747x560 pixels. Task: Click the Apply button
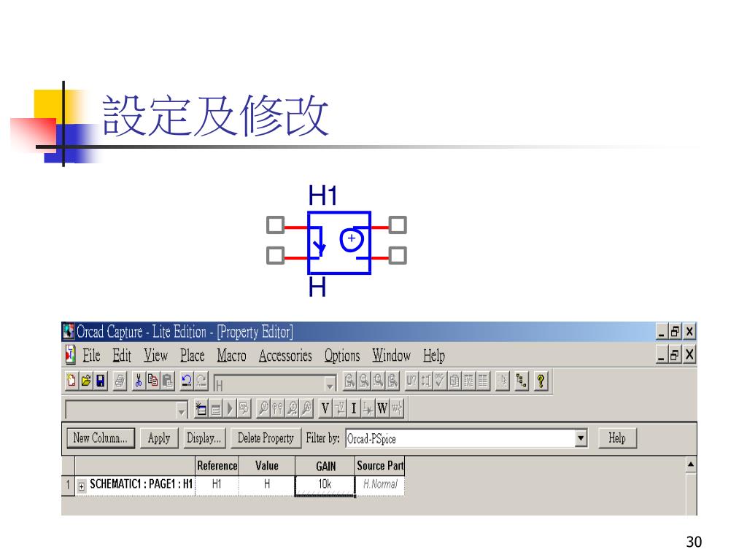coord(159,438)
